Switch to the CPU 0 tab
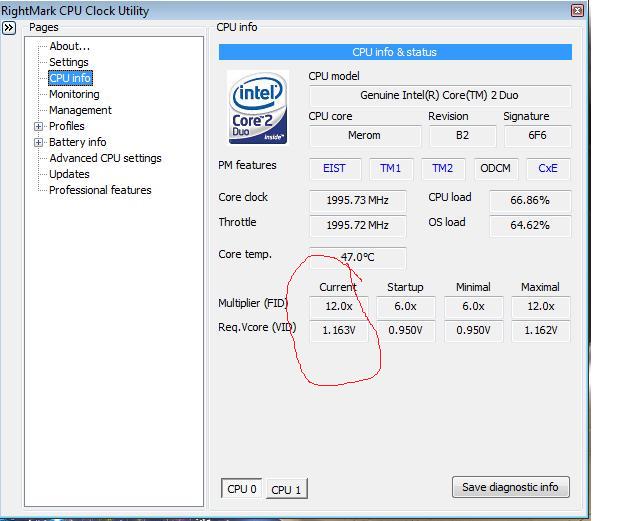The image size is (640, 521). 242,489
